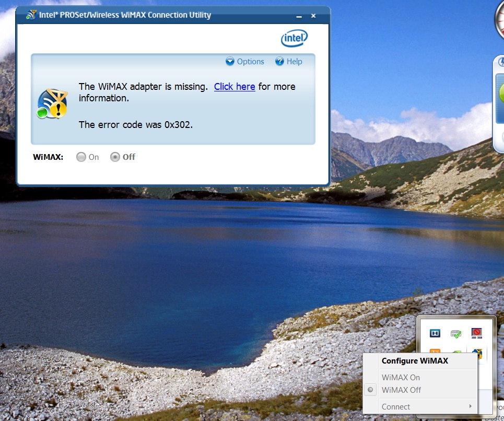Click the Intel logo
This screenshot has height=421, width=504.
point(295,38)
